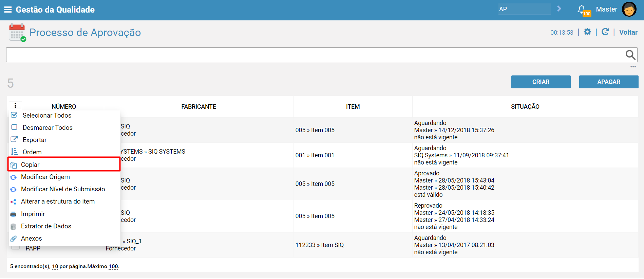Click the Modificar Origem icon

(13, 177)
